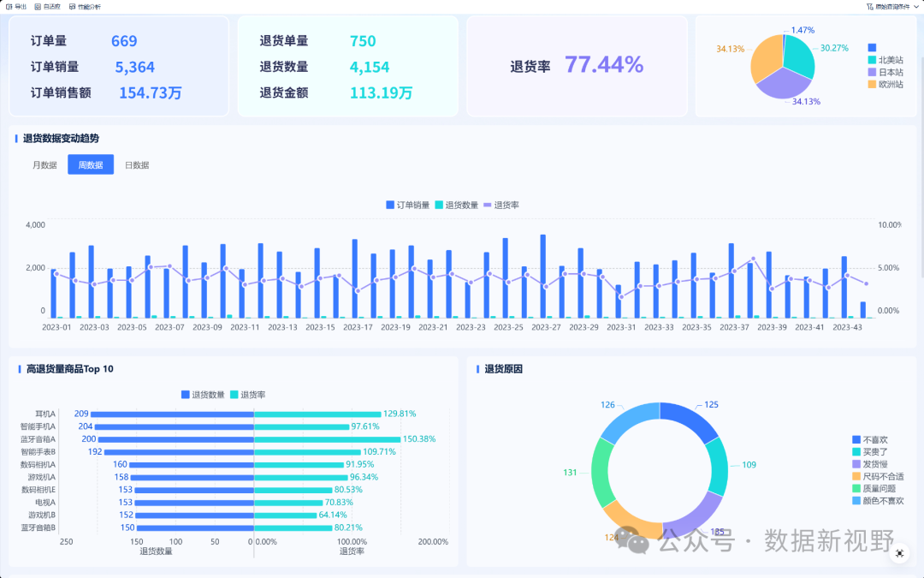Screen dimensions: 924x578
Task: Toggle 退货数量 series in trend chart legend
Action: point(457,205)
